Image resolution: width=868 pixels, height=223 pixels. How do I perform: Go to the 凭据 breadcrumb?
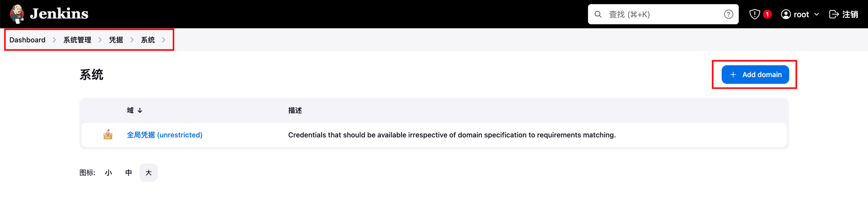[x=116, y=40]
